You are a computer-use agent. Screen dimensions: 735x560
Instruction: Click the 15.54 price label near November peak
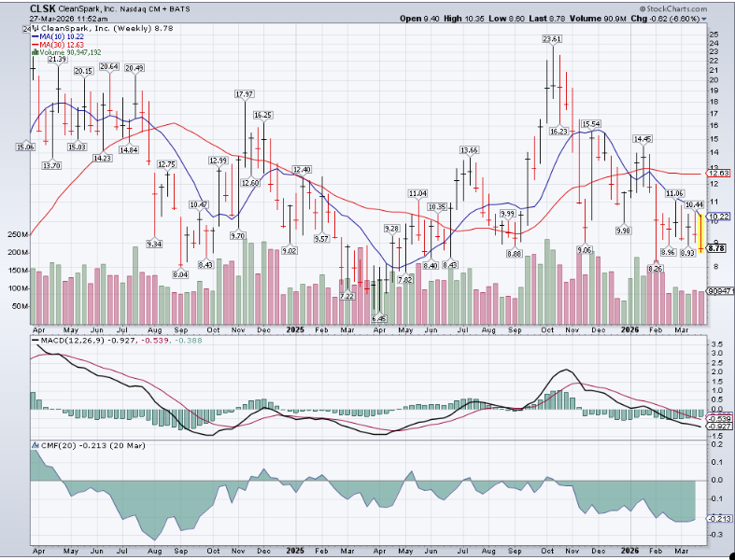tap(590, 124)
